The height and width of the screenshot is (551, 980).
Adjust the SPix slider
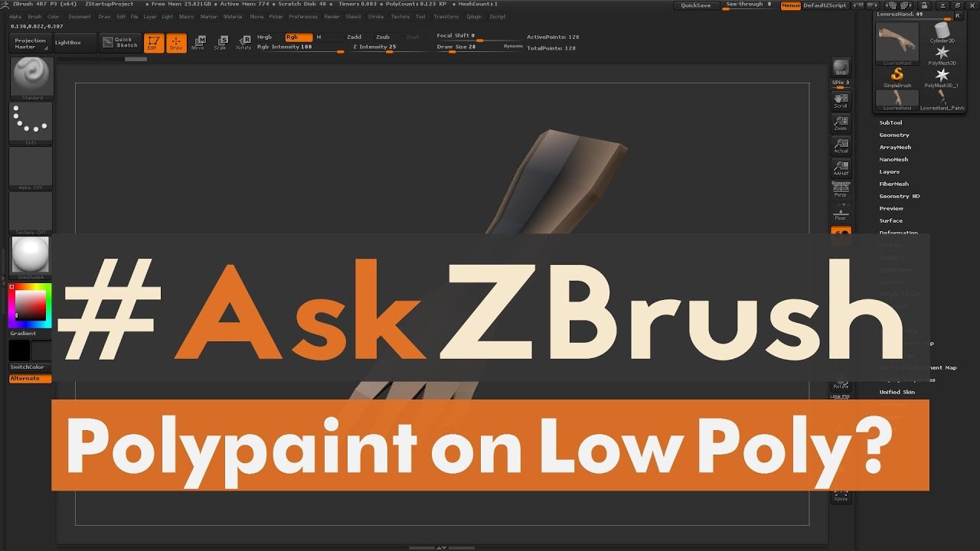[x=841, y=84]
